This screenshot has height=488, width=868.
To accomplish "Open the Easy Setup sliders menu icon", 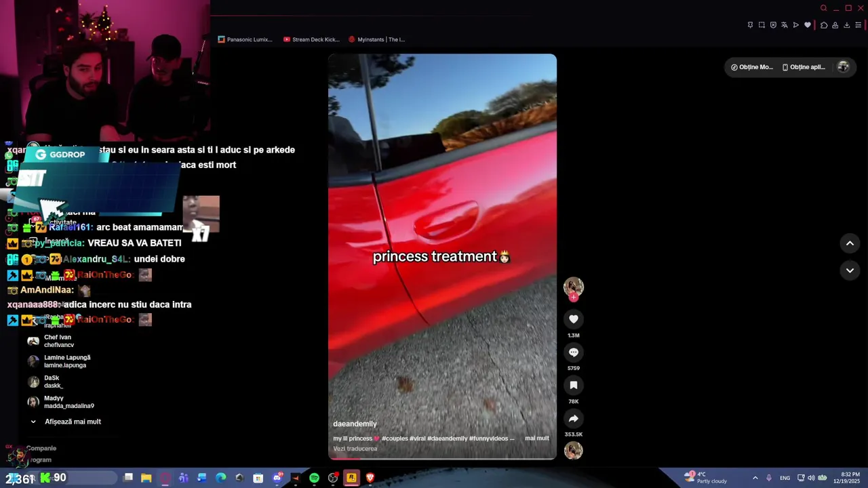I will (x=858, y=25).
